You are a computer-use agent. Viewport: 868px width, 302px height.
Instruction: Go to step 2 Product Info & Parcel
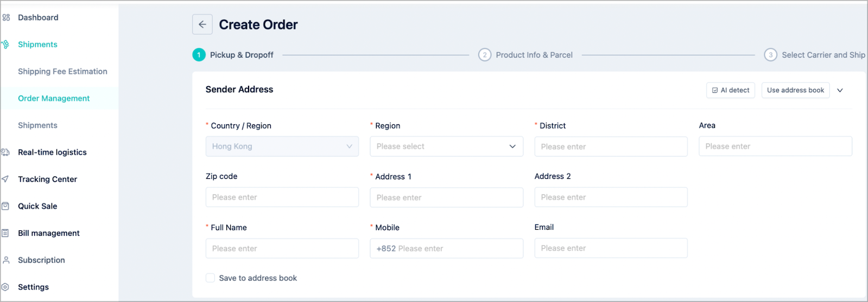tap(525, 55)
